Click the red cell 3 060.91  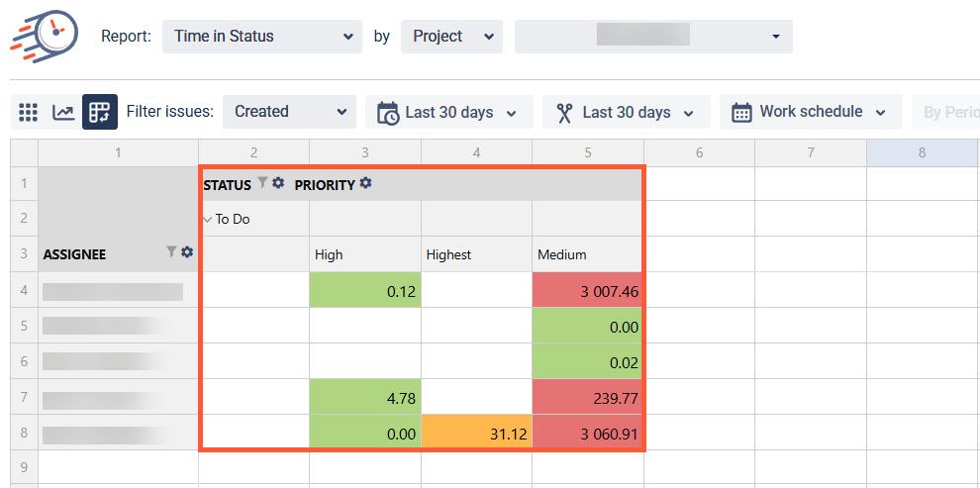click(x=587, y=433)
